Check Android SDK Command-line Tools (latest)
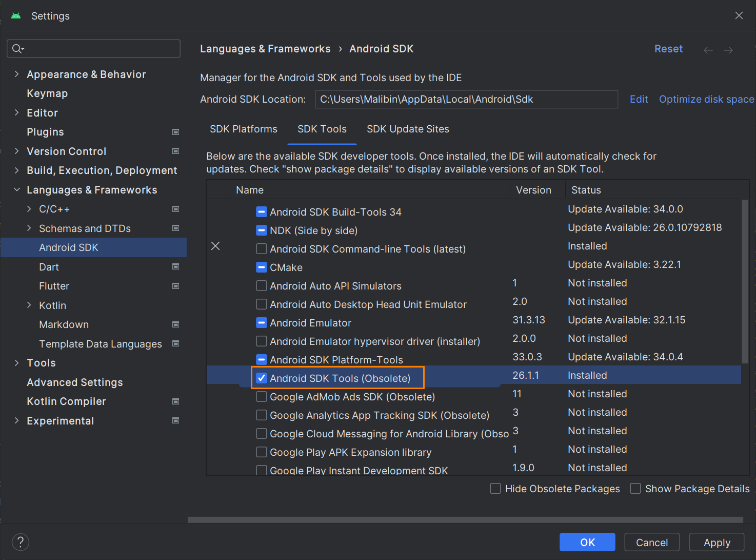 (x=262, y=248)
